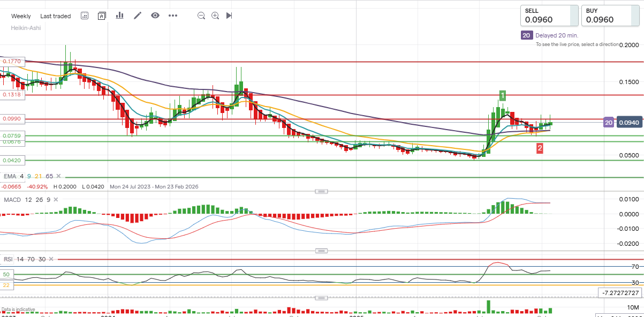Image resolution: width=644 pixels, height=317 pixels.
Task: Click the chart templates icon
Action: coord(102,16)
